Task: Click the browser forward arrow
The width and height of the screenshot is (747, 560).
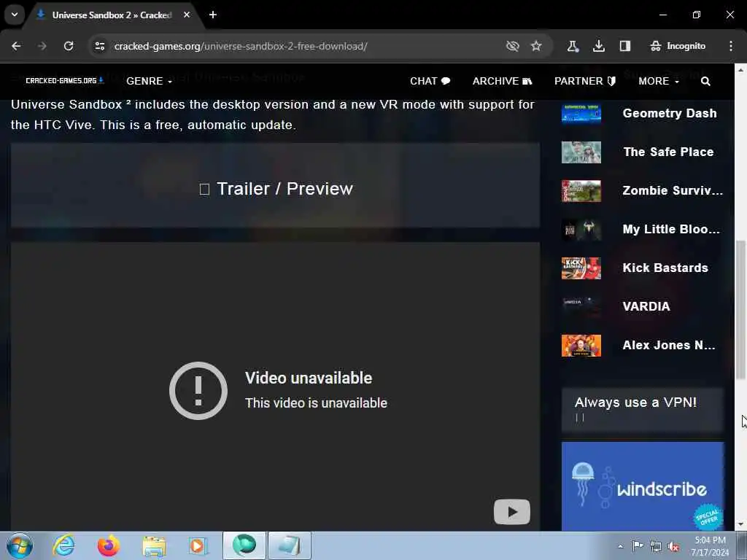Action: 42,46
